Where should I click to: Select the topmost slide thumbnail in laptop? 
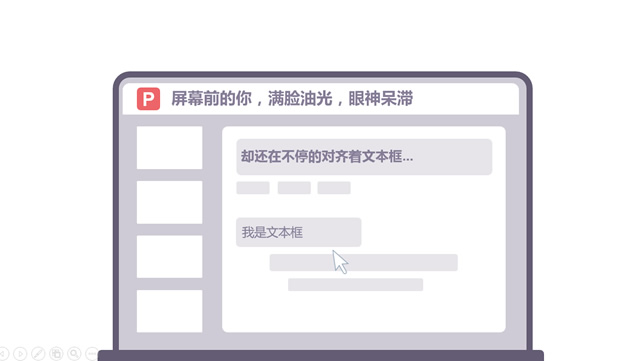[169, 147]
